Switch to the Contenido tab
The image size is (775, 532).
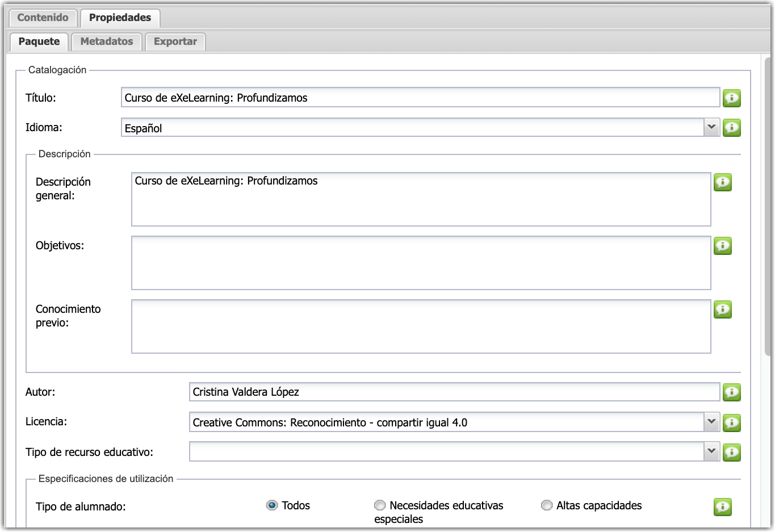click(x=43, y=18)
